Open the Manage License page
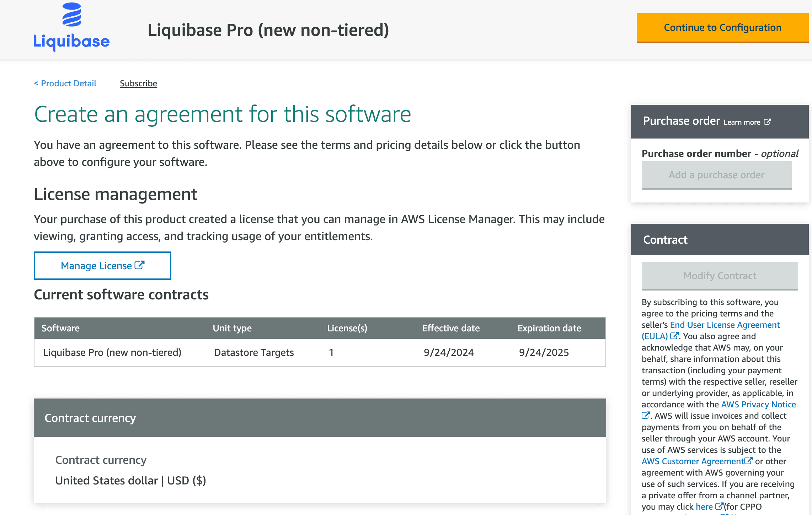Screen dimensions: 812x515 click(102, 265)
